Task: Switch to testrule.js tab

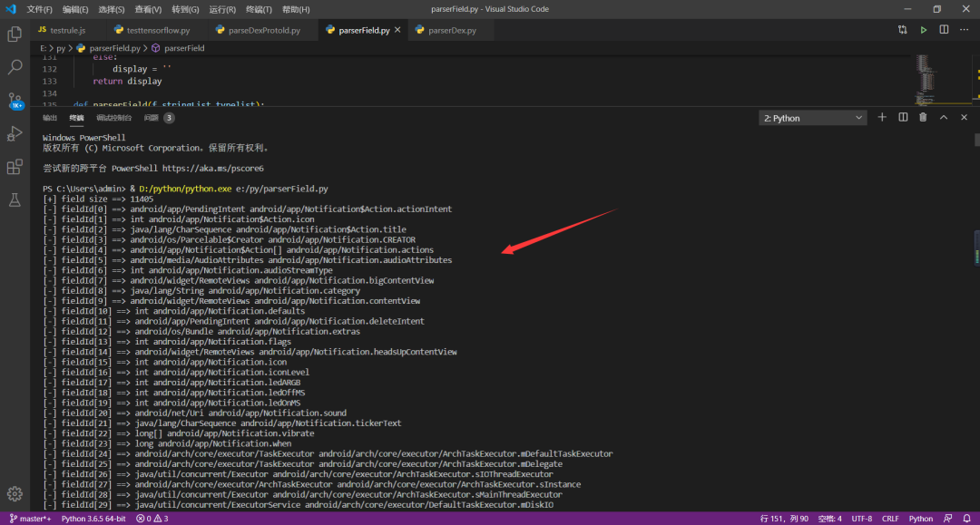Action: coord(67,30)
